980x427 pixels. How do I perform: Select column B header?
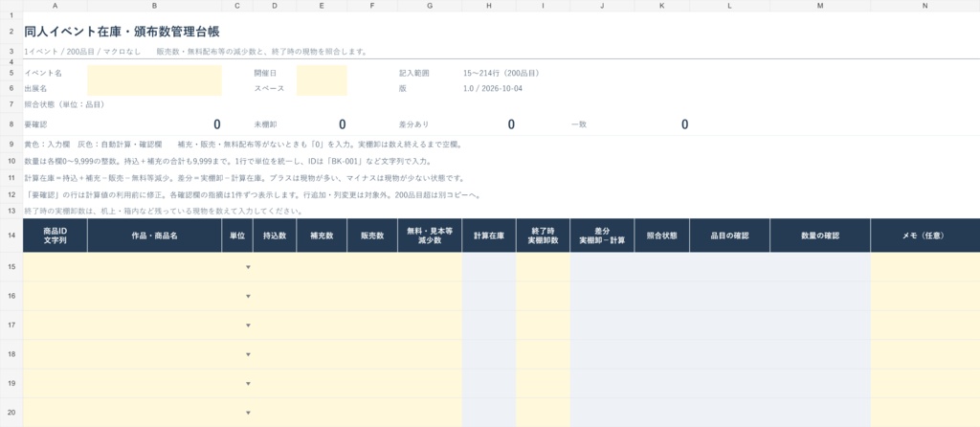tap(154, 6)
